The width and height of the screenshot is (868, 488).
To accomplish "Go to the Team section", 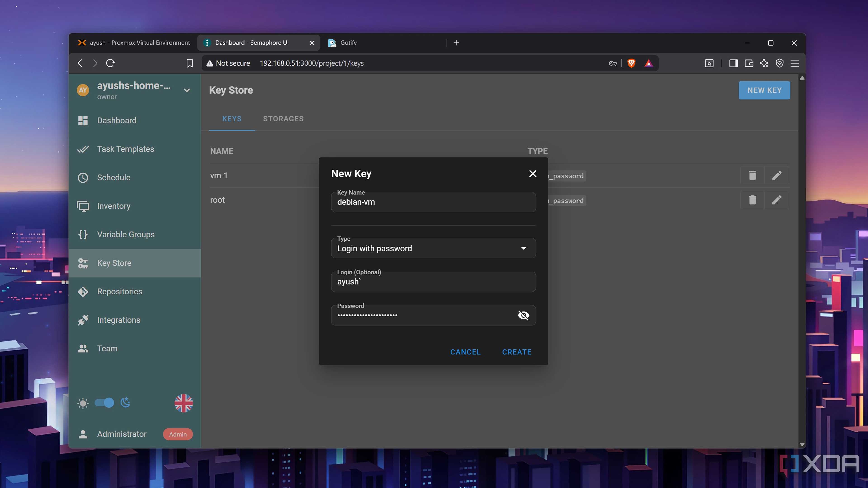I will point(134,349).
